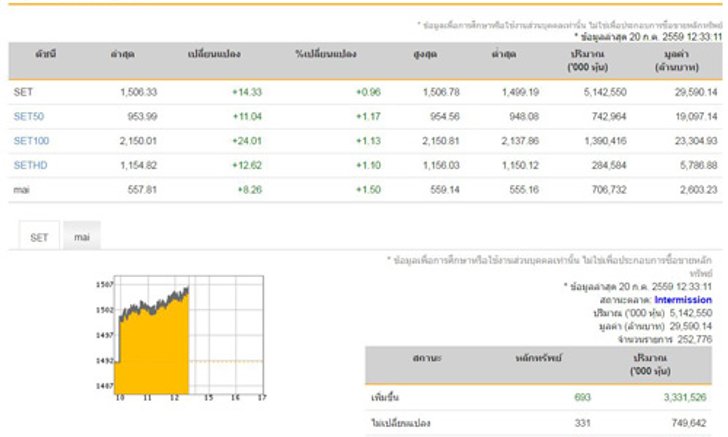Viewport: 728px width, 437px height.
Task: Switch to the SET chart tab
Action: [x=39, y=237]
